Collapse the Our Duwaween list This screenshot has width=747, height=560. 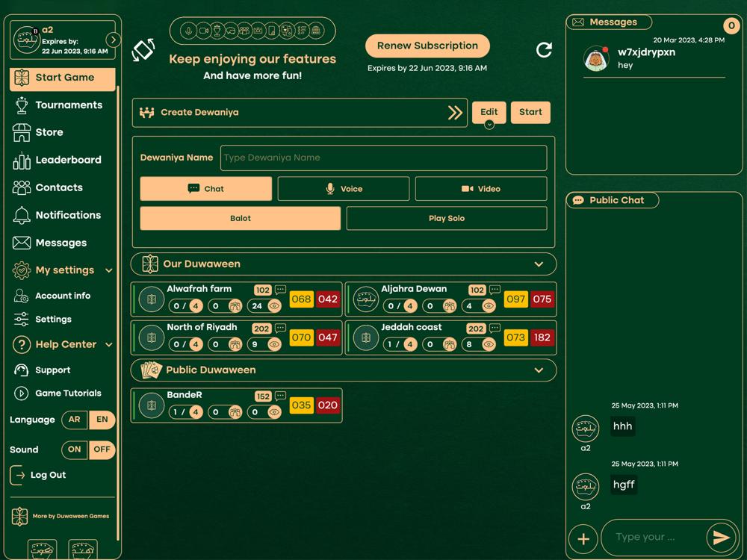tap(539, 264)
